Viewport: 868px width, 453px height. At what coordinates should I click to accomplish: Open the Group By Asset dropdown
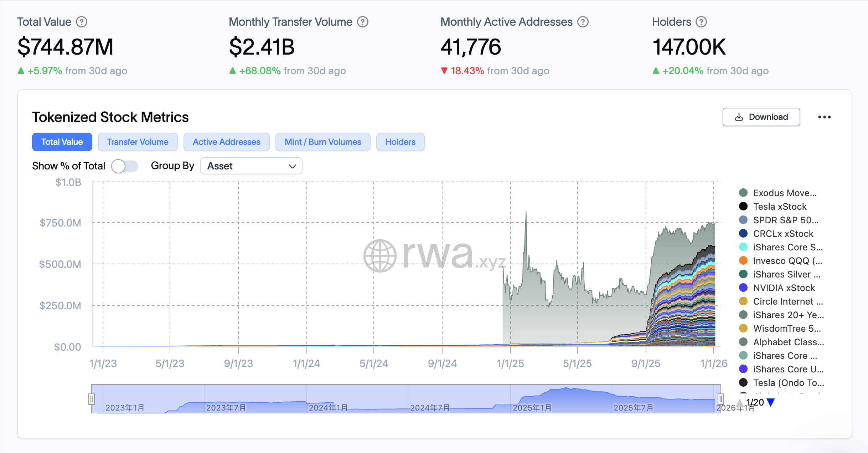tap(251, 166)
